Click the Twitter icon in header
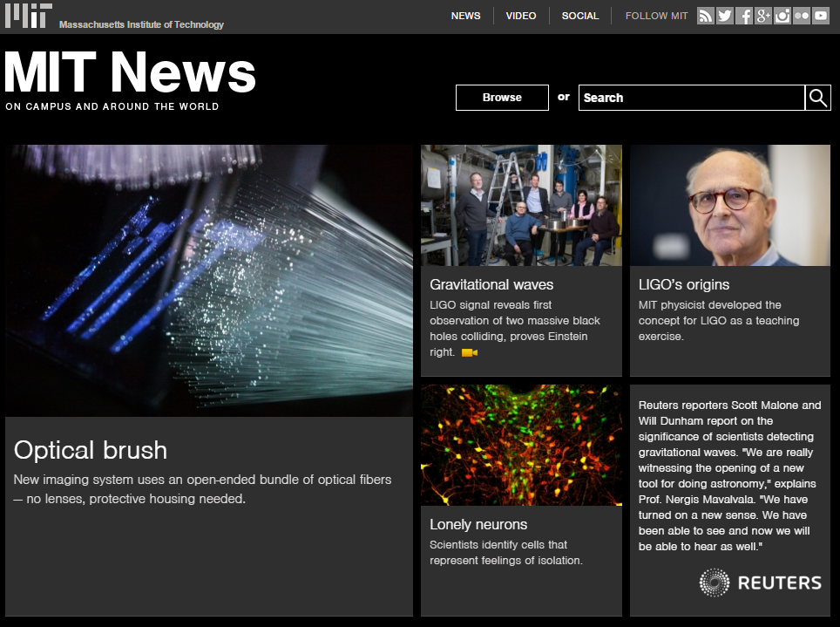Screen dimensions: 840x627 coord(725,16)
